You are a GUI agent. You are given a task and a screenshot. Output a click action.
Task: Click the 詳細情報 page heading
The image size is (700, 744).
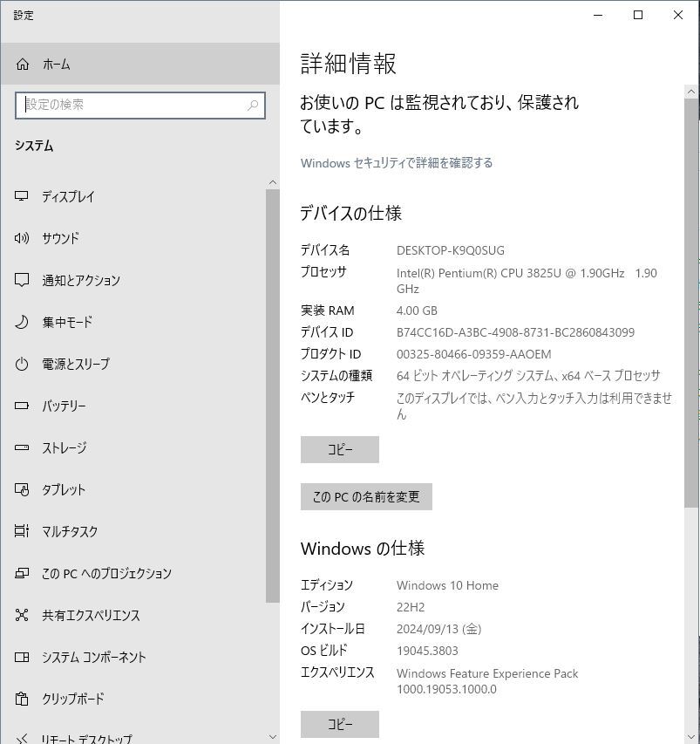[348, 64]
